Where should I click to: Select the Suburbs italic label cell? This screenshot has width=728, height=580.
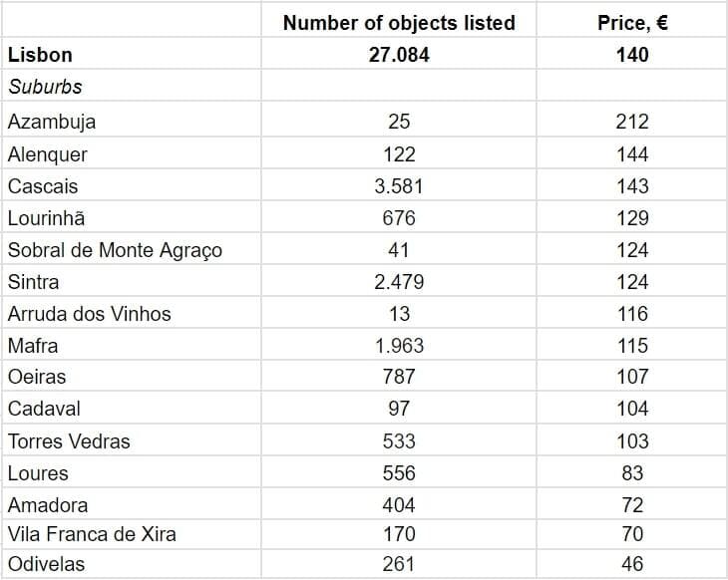[x=45, y=87]
